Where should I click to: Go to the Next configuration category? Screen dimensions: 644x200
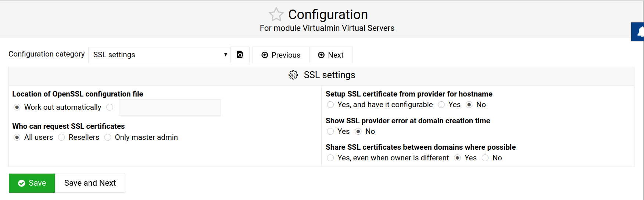tap(331, 55)
